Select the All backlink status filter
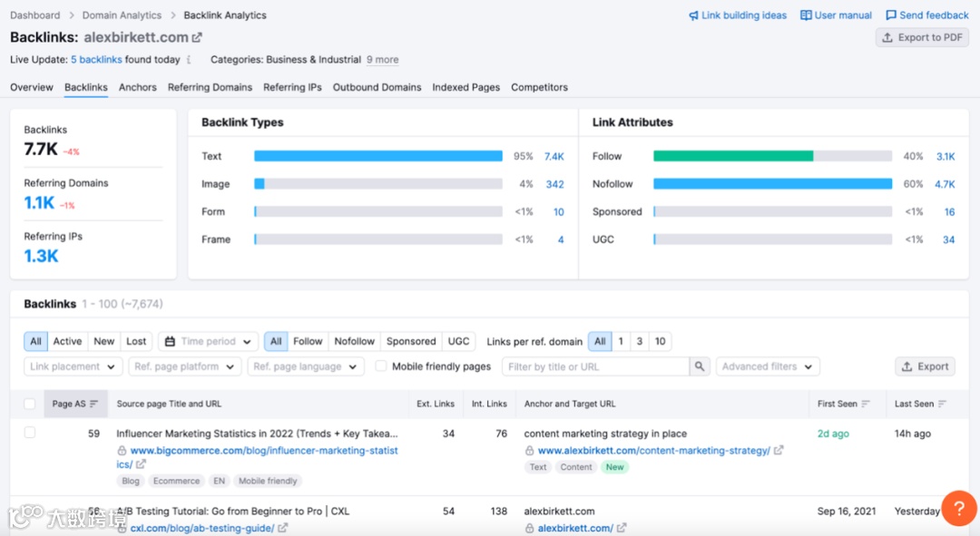Viewport: 980px width, 536px height. coord(35,342)
